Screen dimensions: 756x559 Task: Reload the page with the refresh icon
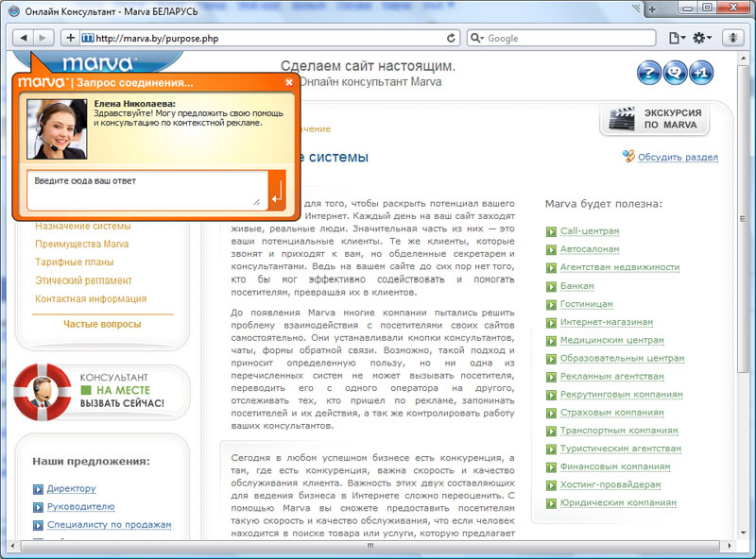452,38
